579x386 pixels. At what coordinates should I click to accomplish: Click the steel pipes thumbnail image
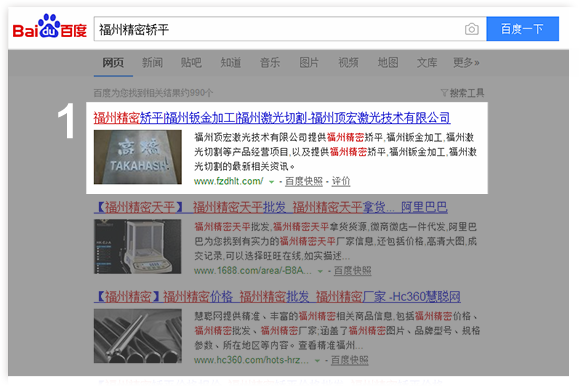click(138, 336)
